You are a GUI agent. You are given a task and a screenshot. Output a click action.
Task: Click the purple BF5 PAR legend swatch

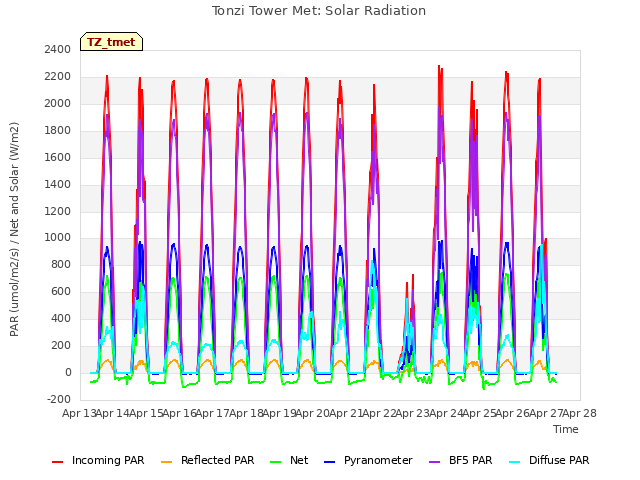click(x=435, y=462)
